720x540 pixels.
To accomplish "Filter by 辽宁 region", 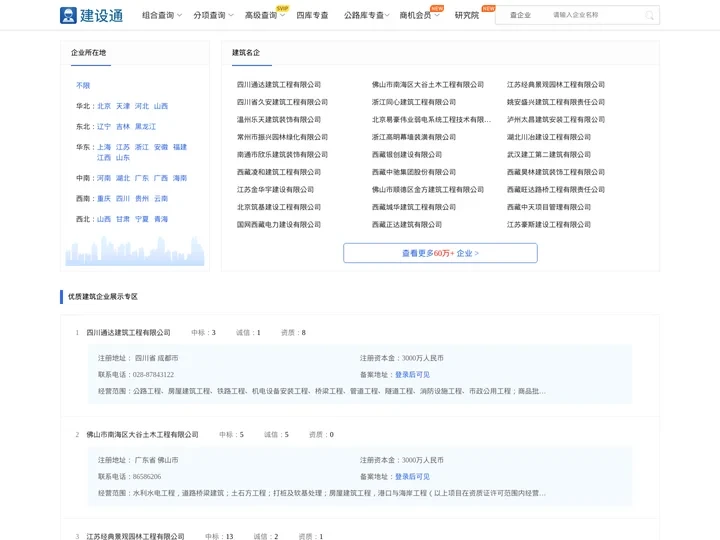I will point(104,127).
